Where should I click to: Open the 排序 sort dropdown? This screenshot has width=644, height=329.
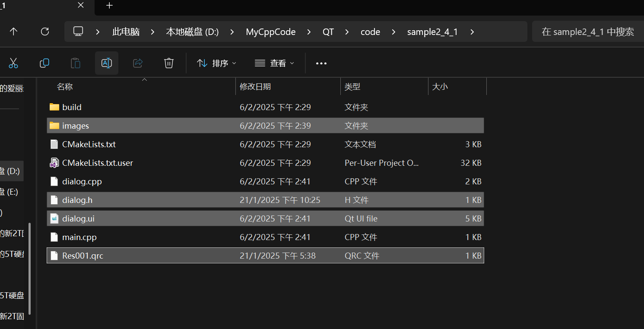tap(217, 63)
